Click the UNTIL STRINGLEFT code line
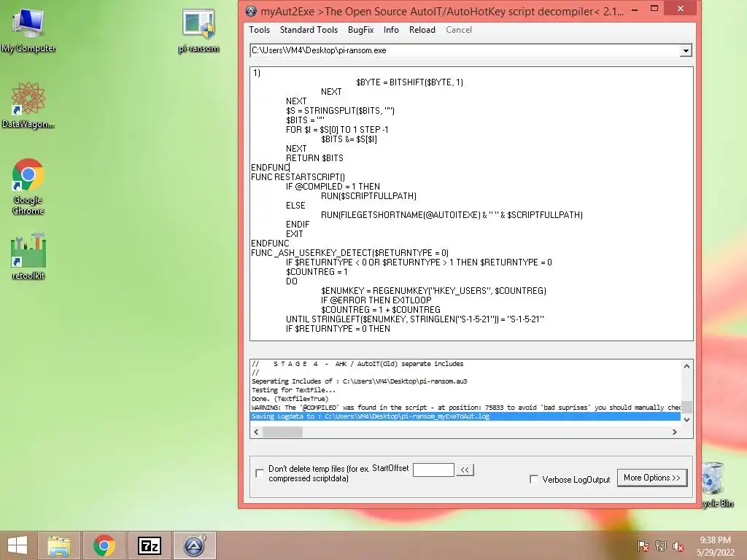The image size is (747, 560). tap(414, 319)
